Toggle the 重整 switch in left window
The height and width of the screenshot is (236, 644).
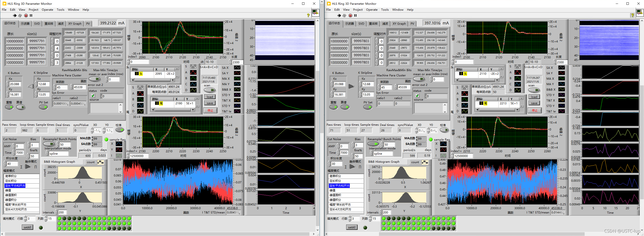[x=9, y=107]
